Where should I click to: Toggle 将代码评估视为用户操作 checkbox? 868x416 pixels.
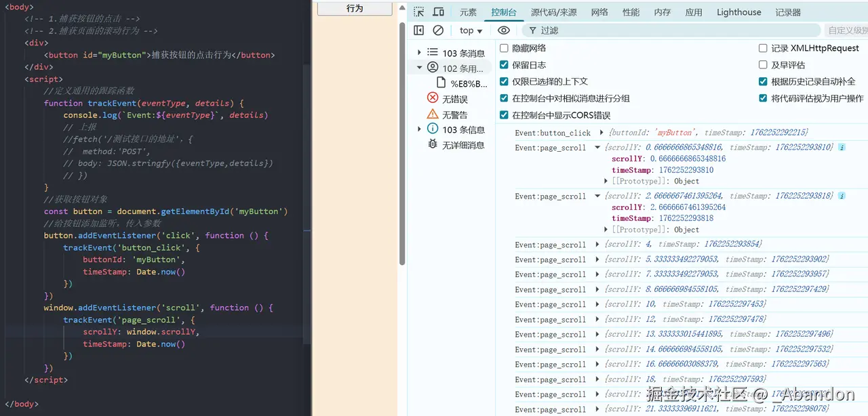[763, 98]
